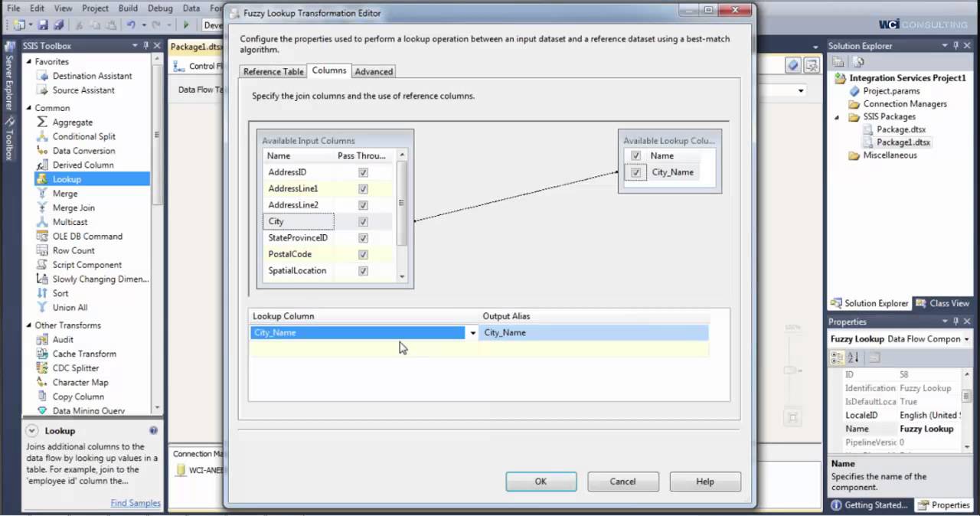Image resolution: width=980 pixels, height=516 pixels.
Task: Select the Sort transform in the toolbox
Action: (60, 293)
